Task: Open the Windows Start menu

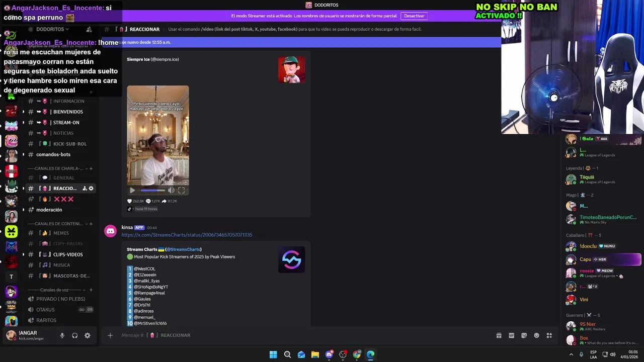Action: point(273,354)
